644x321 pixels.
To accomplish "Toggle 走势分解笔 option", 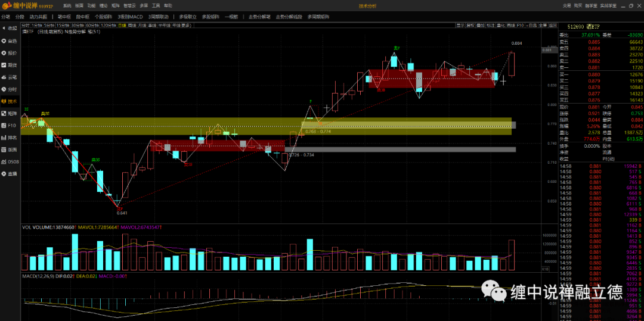I will [259, 17].
